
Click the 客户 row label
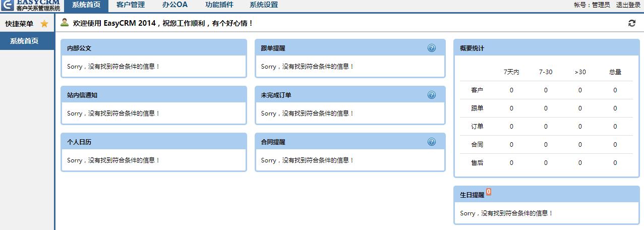[477, 90]
